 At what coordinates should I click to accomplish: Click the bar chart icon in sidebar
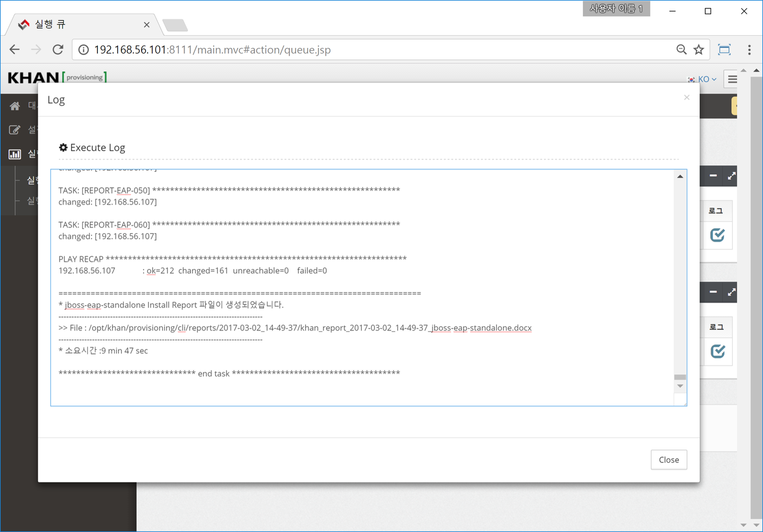(x=15, y=154)
